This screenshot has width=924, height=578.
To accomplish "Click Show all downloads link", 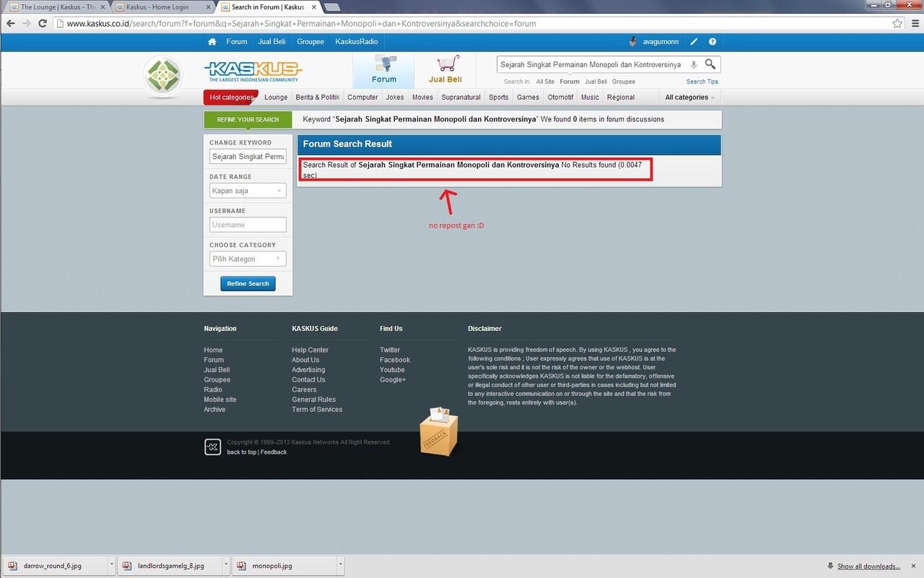I will 868,566.
